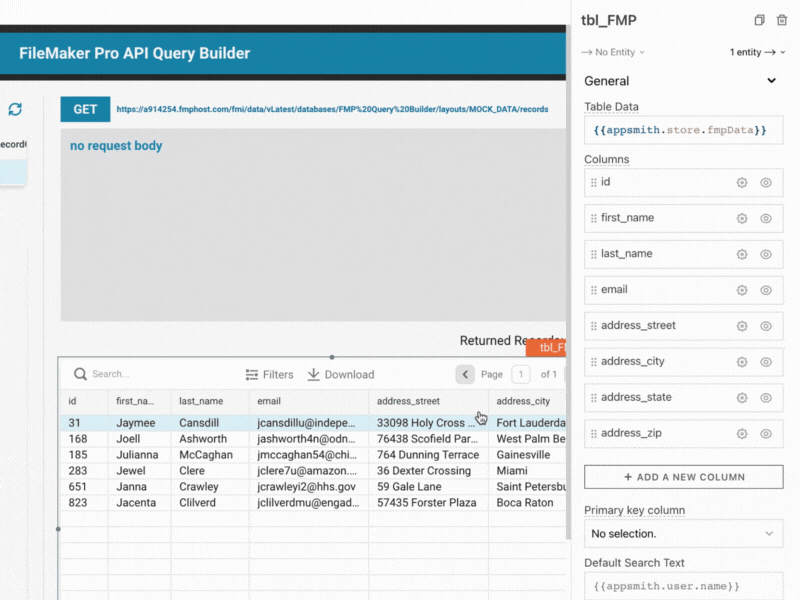Click the previous page arrow in pagination
The image size is (800, 600).
465,374
